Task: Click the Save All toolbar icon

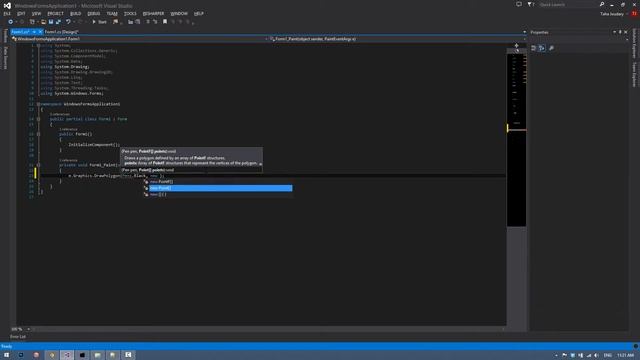Action: 58,22
